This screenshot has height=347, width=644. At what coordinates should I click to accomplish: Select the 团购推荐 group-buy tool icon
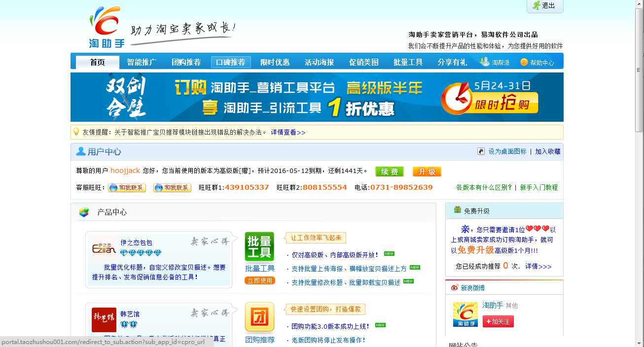[260, 317]
